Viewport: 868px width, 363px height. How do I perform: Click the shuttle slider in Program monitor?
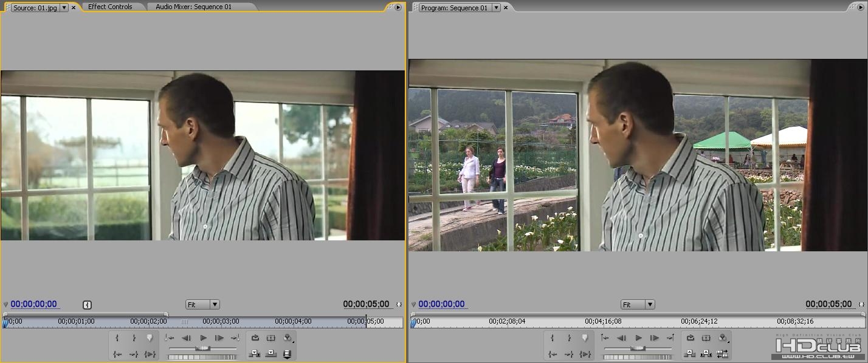point(638,348)
